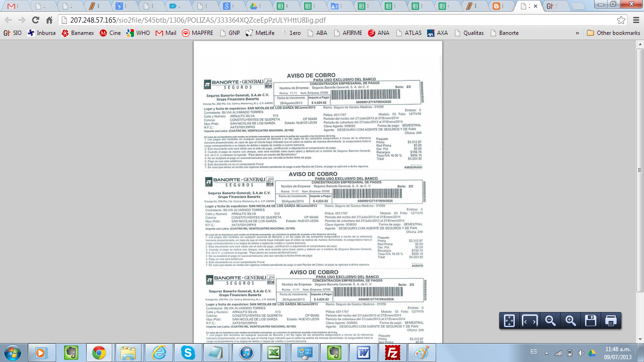Screen dimensions: 644x362
Task: Open Windows Media Player from taskbar
Action: coord(41,352)
